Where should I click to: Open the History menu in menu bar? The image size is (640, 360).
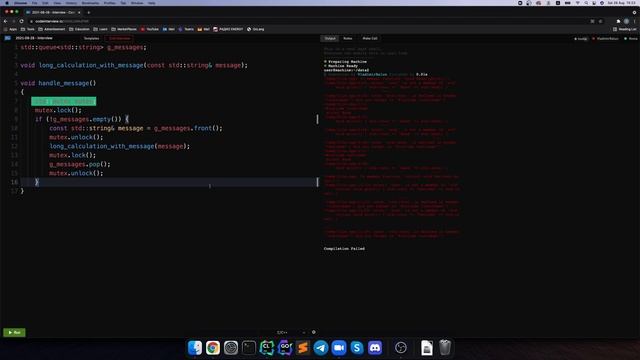tap(71, 3)
